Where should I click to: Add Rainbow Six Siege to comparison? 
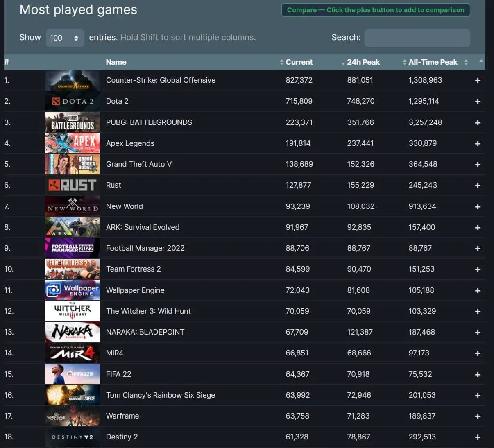point(478,396)
